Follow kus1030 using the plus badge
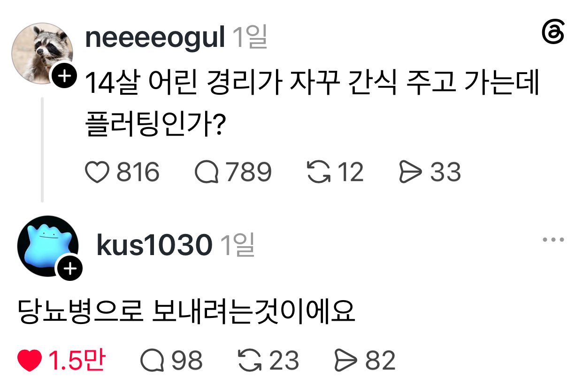This screenshot has width=583, height=392. (69, 269)
